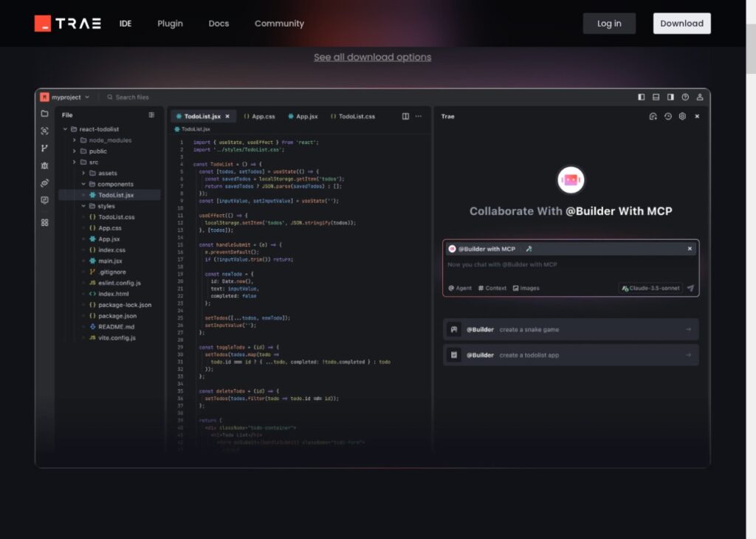
Task: Follow the See all download options link
Action: [372, 57]
